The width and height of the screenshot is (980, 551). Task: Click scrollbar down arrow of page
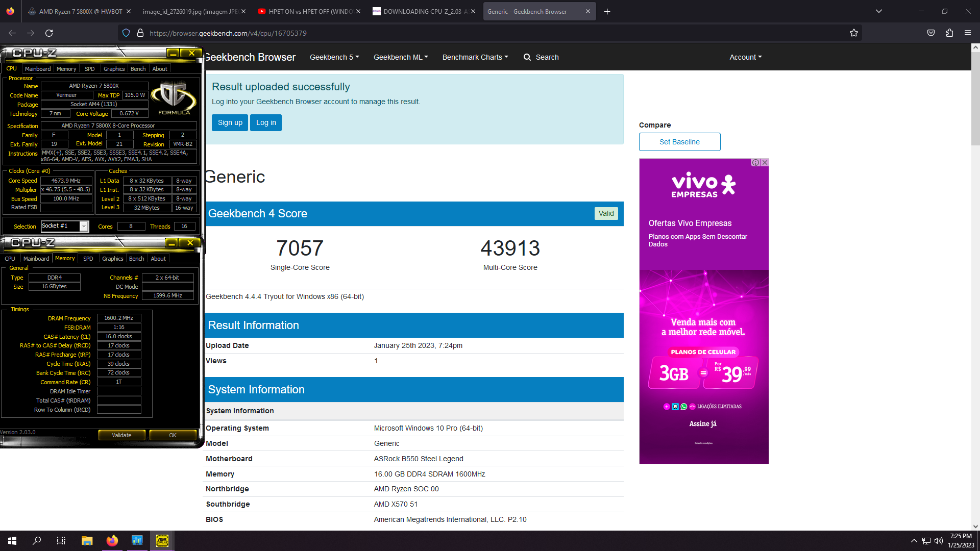[975, 527]
